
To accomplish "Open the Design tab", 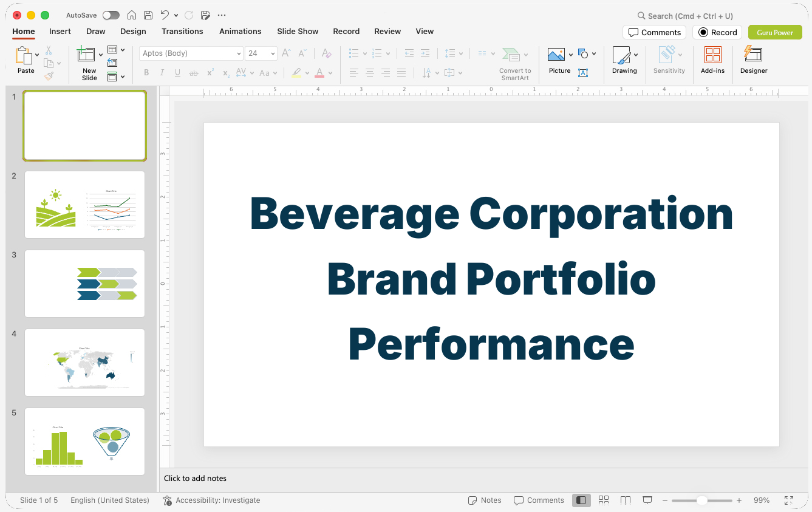I will (x=133, y=32).
